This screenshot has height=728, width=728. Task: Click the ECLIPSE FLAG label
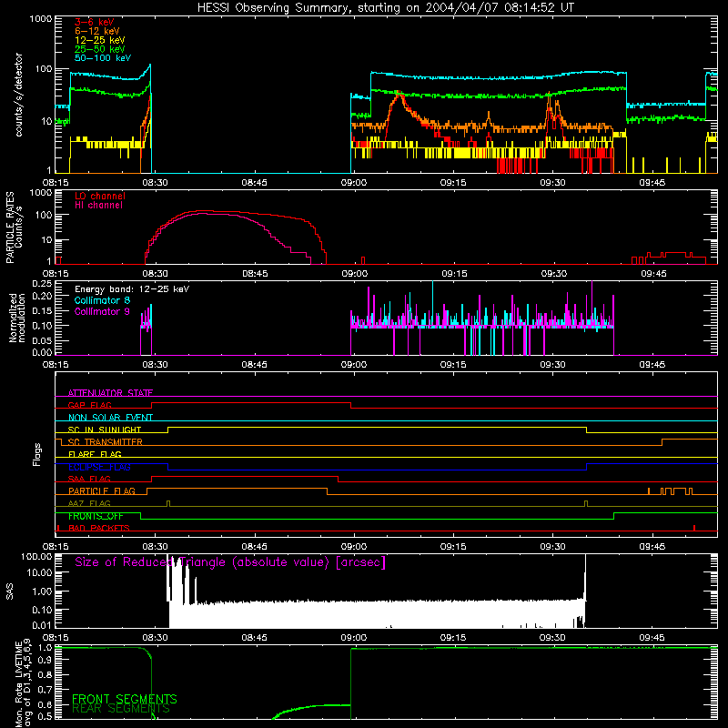(x=99, y=467)
